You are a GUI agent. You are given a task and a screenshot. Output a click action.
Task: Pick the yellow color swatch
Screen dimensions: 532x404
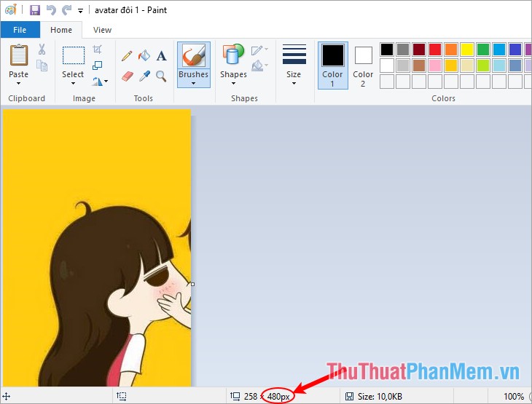(x=467, y=49)
